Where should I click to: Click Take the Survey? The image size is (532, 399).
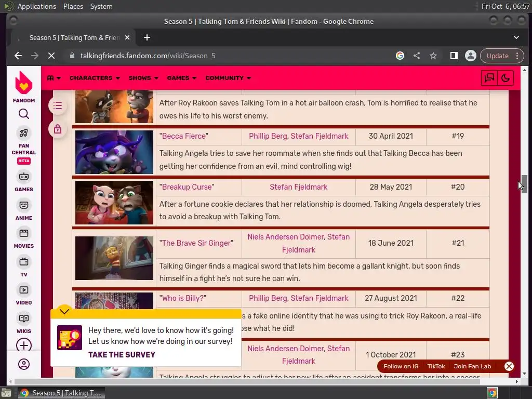tap(122, 355)
